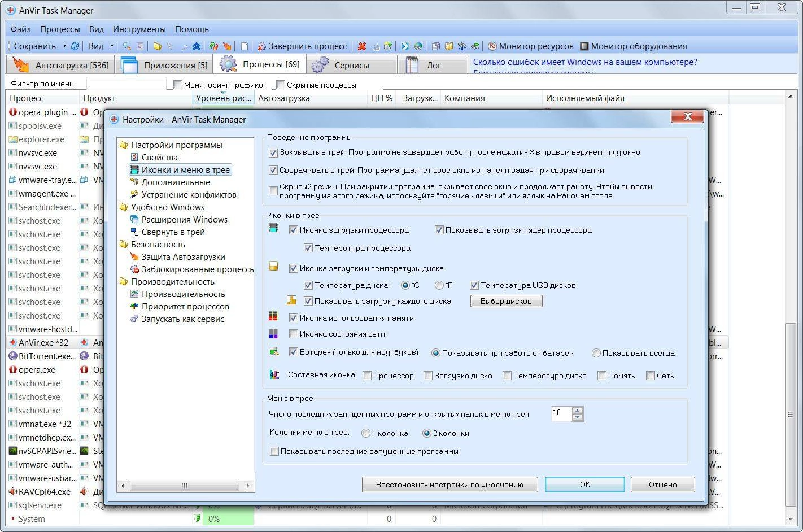Enable Скрытый режим checkbox
803x532 pixels.
[x=273, y=191]
